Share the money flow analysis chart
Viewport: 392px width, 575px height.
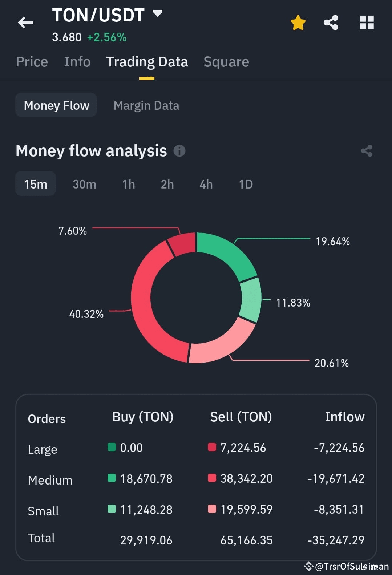tap(367, 151)
